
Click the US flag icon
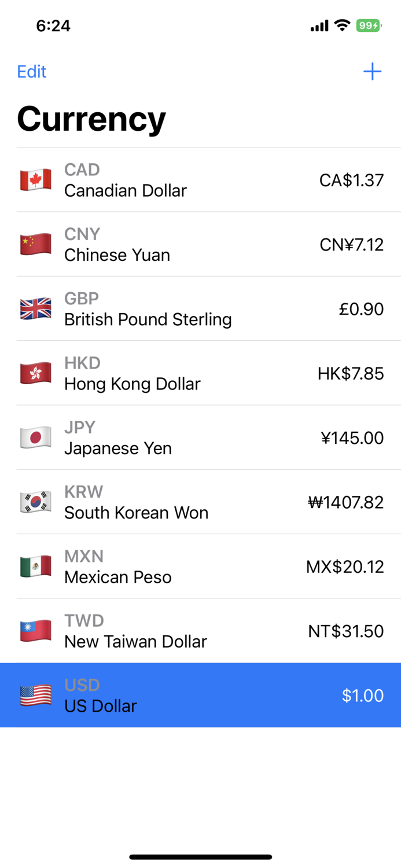tap(36, 695)
